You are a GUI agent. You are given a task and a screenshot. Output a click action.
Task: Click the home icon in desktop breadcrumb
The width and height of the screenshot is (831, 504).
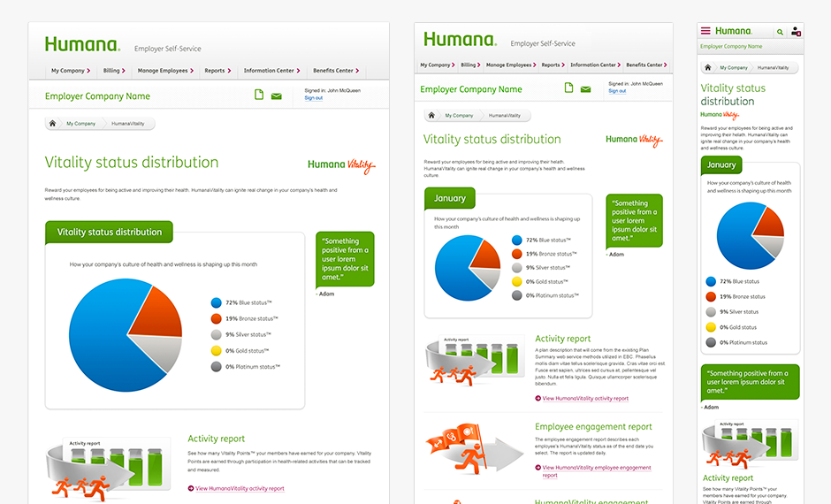pyautogui.click(x=52, y=124)
